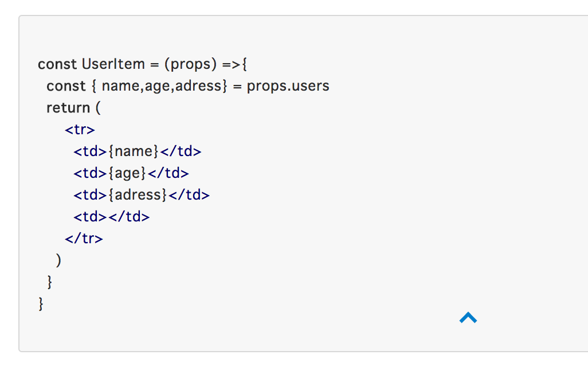This screenshot has height=374, width=588.
Task: Click the closing td tag after {adress}
Action: (189, 195)
